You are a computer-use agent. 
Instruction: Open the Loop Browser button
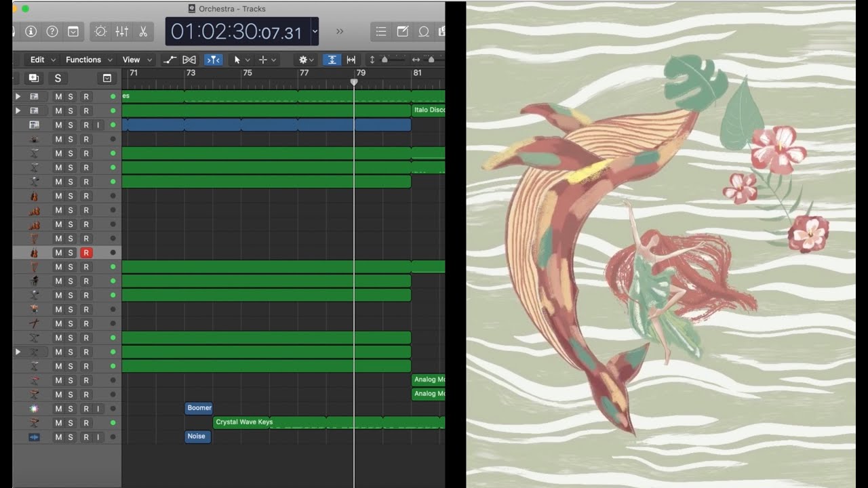(x=424, y=31)
